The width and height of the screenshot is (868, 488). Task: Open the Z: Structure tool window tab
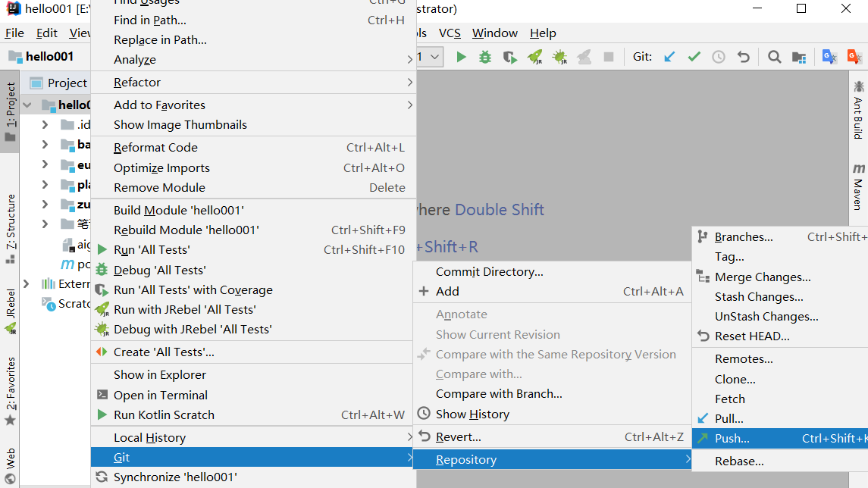(10, 229)
